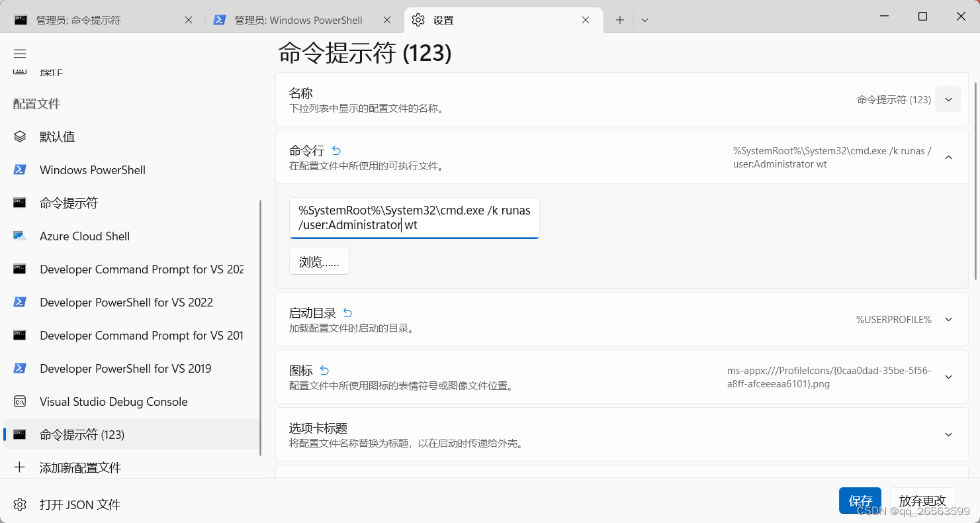Click the Azure Cloud Shell icon
The height and width of the screenshot is (523, 980).
20,236
